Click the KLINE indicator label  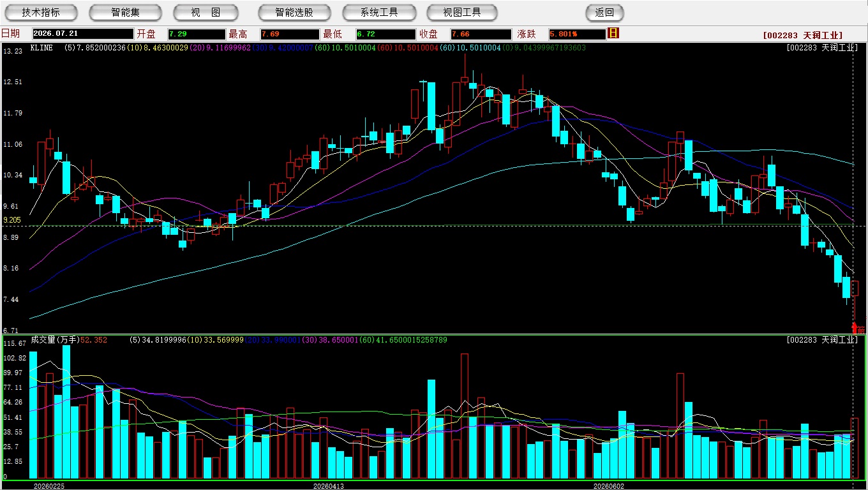point(41,48)
